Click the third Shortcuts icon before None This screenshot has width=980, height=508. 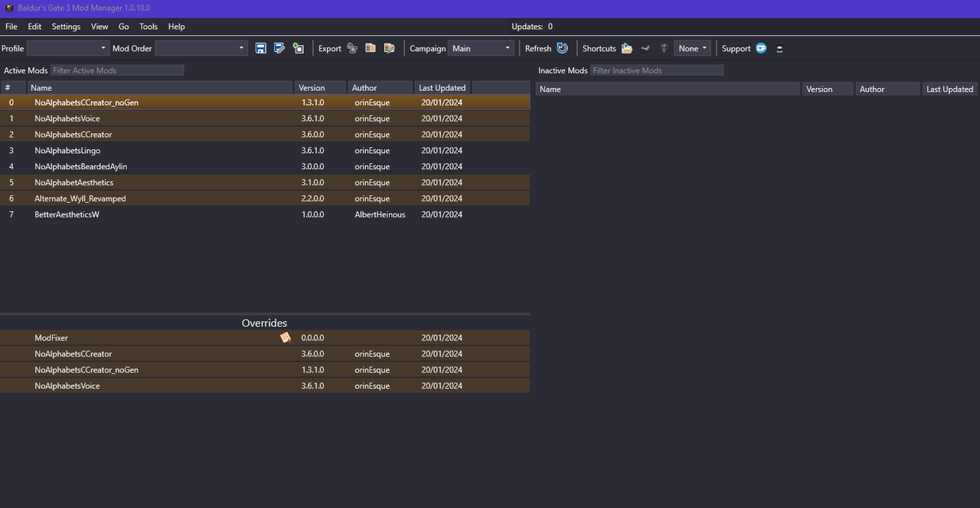coord(664,48)
